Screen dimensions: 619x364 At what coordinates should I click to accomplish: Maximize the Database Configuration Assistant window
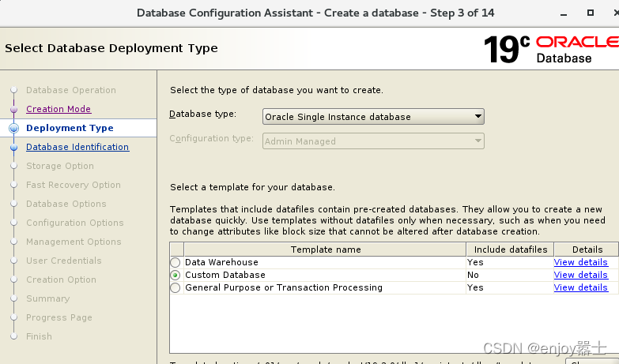591,13
